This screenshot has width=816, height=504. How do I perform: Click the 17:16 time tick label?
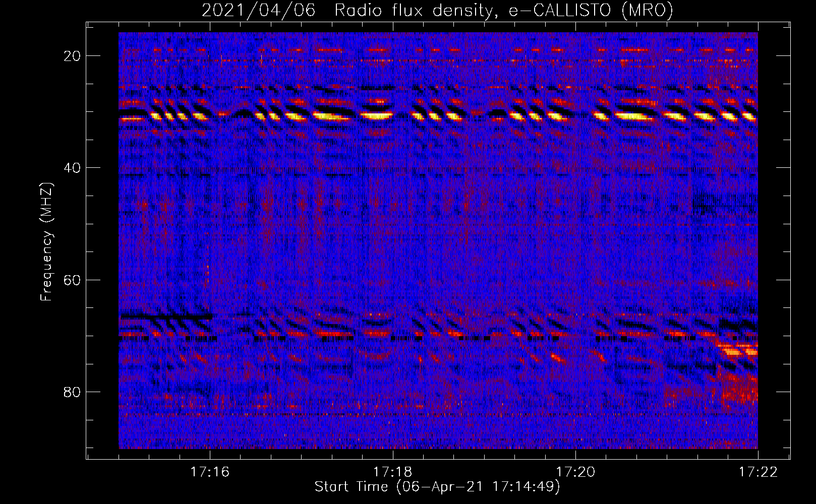point(210,472)
